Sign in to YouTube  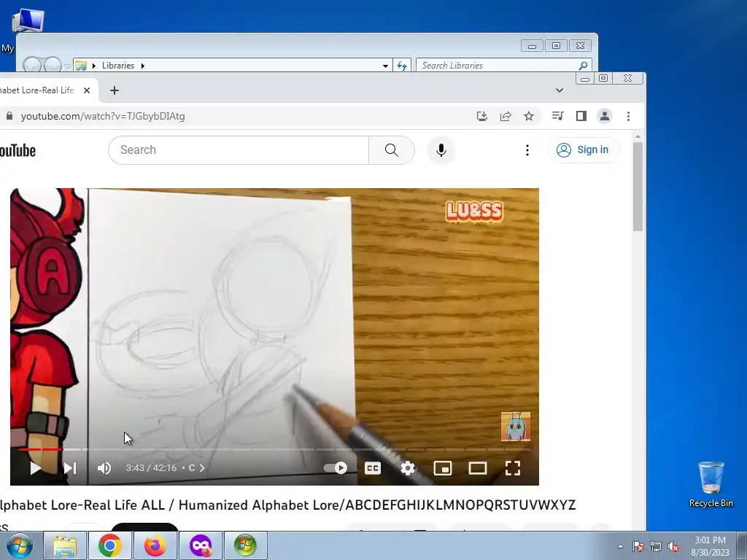point(584,150)
